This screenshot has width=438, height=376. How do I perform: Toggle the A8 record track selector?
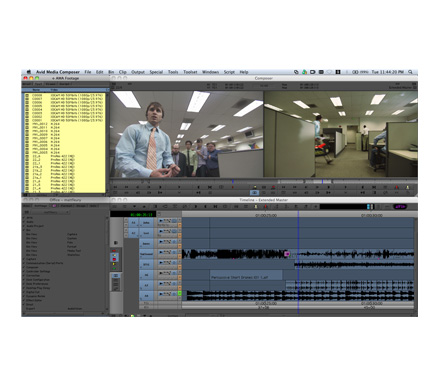point(146,295)
